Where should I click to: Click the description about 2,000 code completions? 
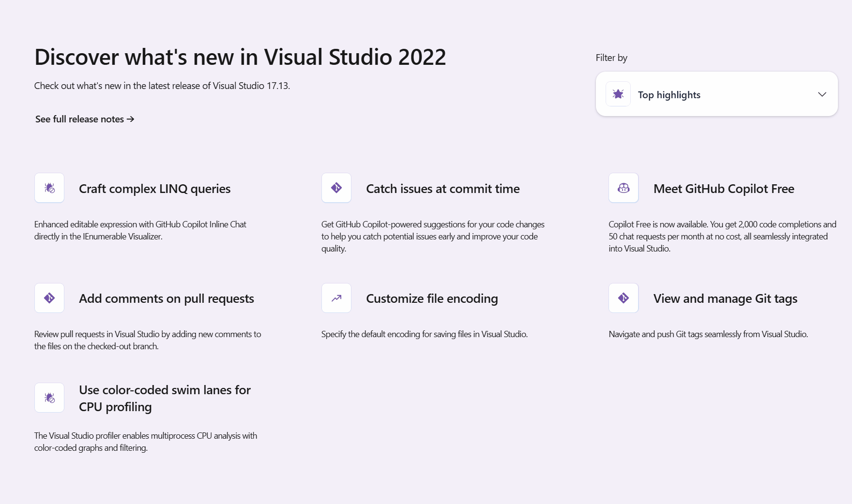click(722, 237)
